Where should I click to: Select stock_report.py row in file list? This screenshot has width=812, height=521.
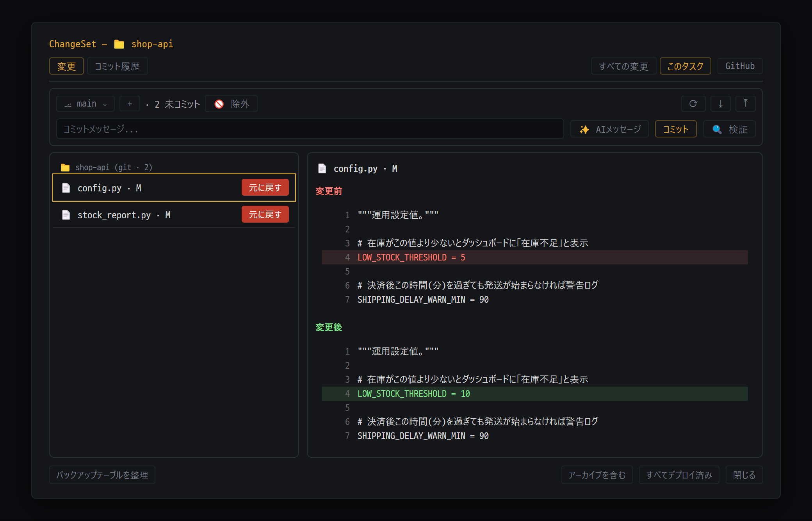pos(174,215)
